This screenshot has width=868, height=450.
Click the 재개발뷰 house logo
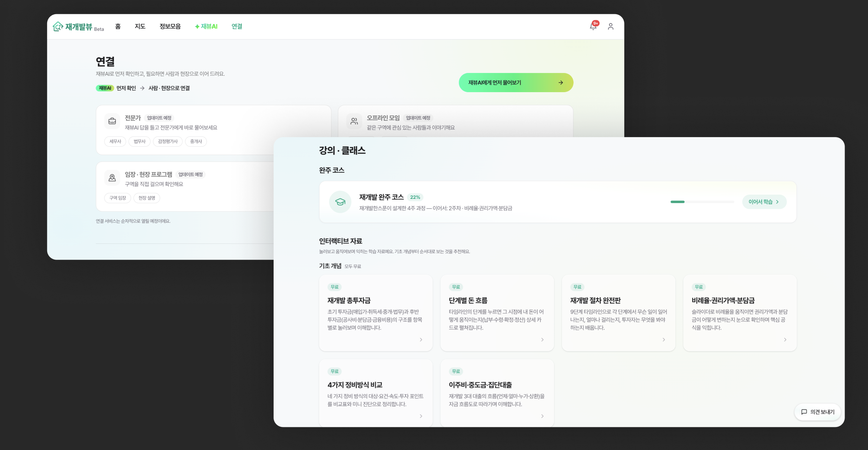click(x=58, y=26)
